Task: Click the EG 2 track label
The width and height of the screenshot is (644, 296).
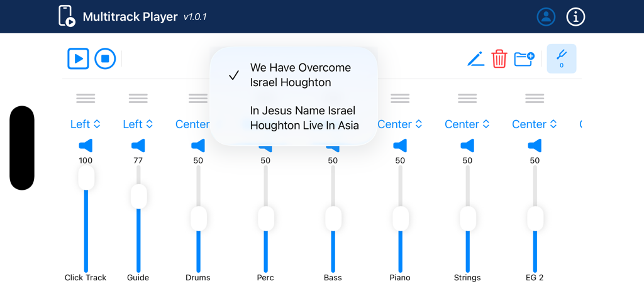Action: click(x=535, y=278)
